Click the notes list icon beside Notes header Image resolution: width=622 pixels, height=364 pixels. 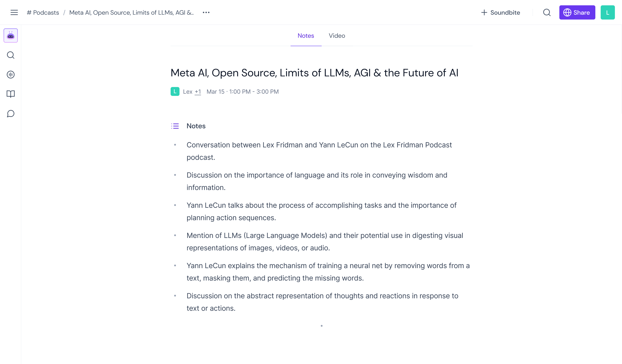click(x=175, y=126)
